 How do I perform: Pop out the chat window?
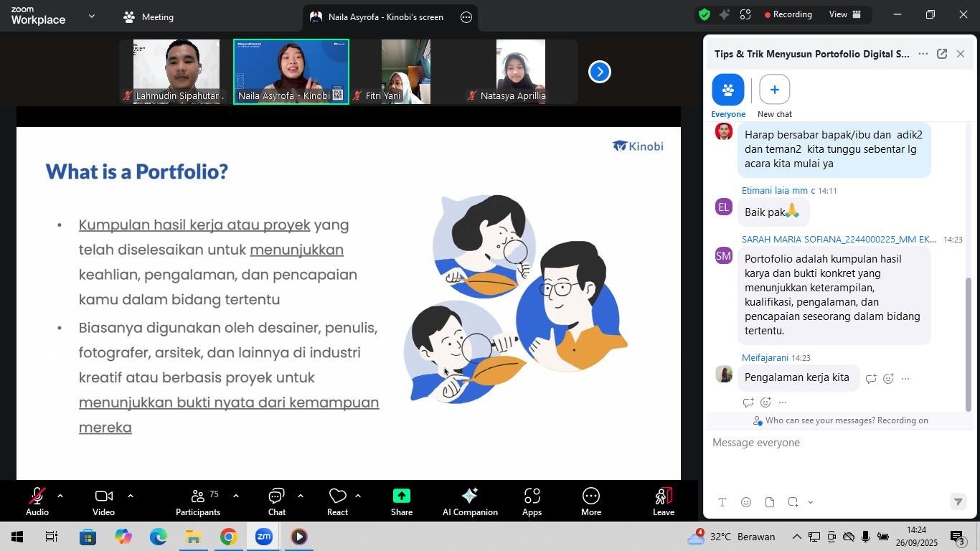(x=941, y=54)
